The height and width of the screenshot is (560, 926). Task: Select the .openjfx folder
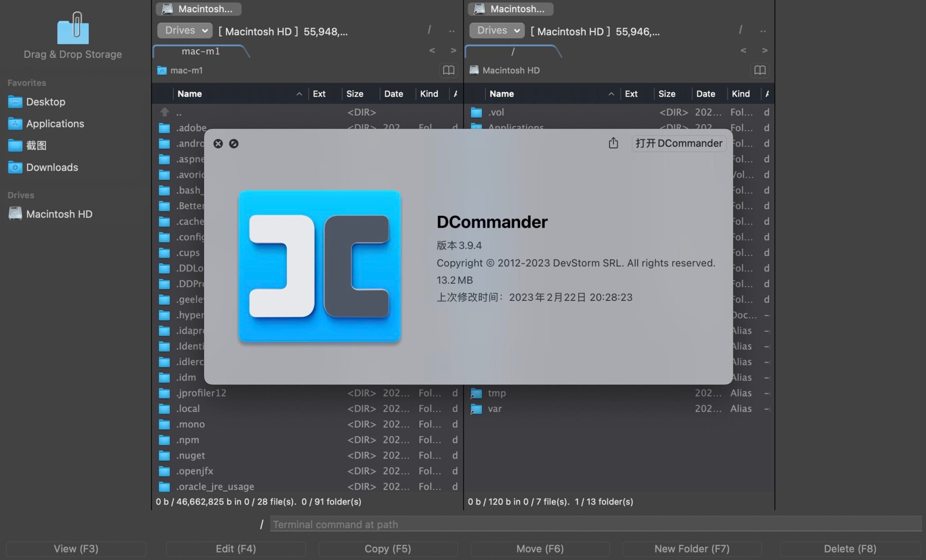(x=308, y=471)
